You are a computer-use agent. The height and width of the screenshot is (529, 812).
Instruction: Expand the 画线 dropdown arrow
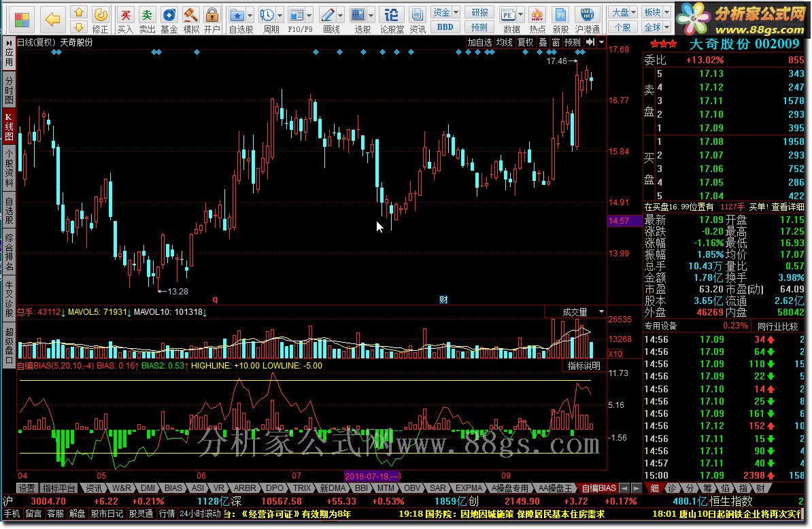[x=340, y=16]
